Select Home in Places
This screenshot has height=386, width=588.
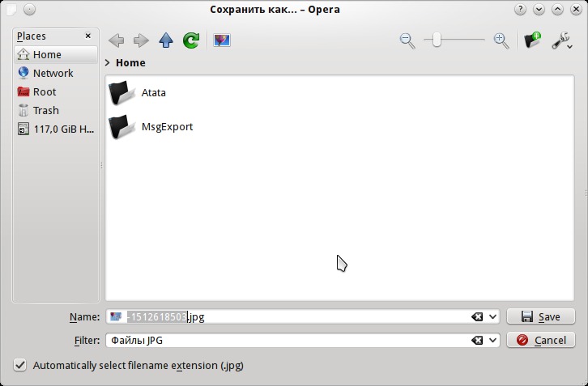tap(56, 55)
